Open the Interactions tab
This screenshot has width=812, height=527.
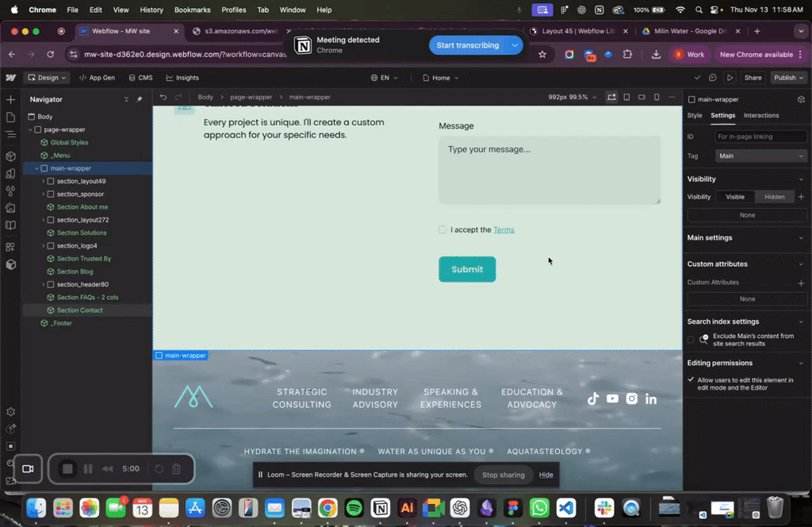[x=760, y=115]
